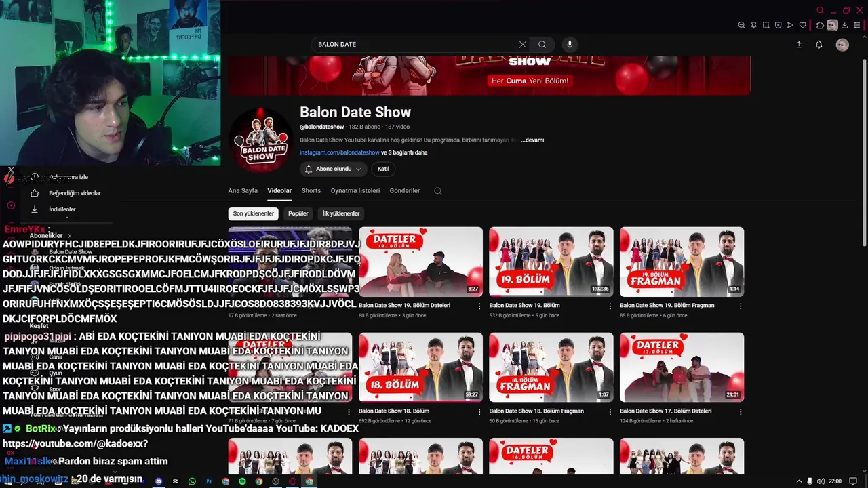Click the clock showing 22:00

pyautogui.click(x=835, y=481)
